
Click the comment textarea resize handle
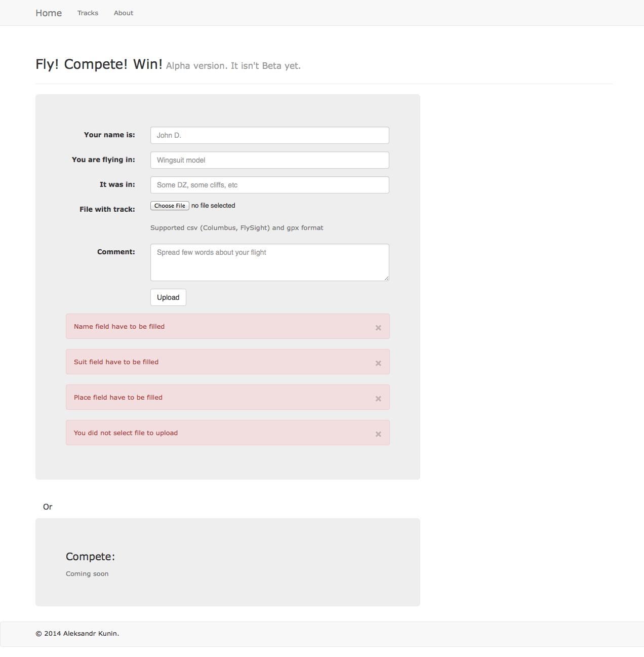(x=386, y=278)
